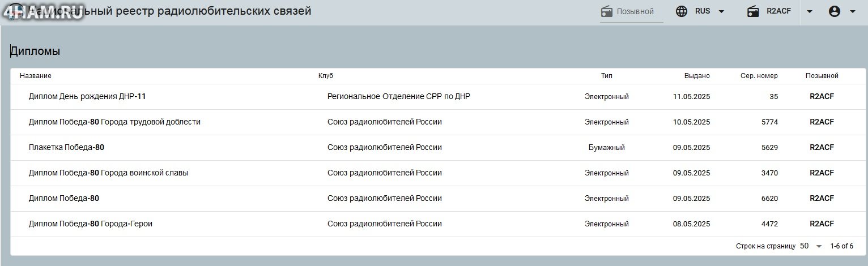Screen dimensions: 868x266
Task: Open Диплом День рождения ДНР-11 entry
Action: click(87, 97)
